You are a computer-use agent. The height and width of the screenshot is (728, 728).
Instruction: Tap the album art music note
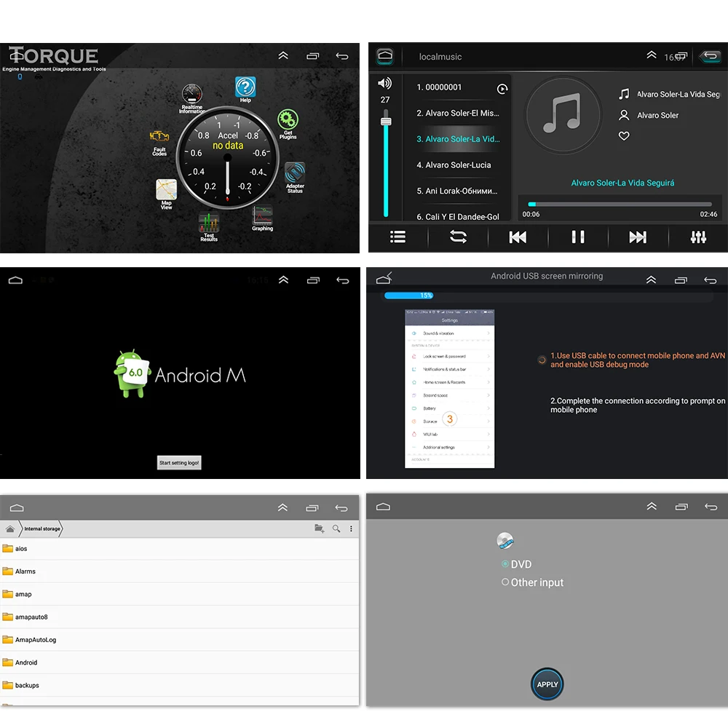click(x=563, y=114)
